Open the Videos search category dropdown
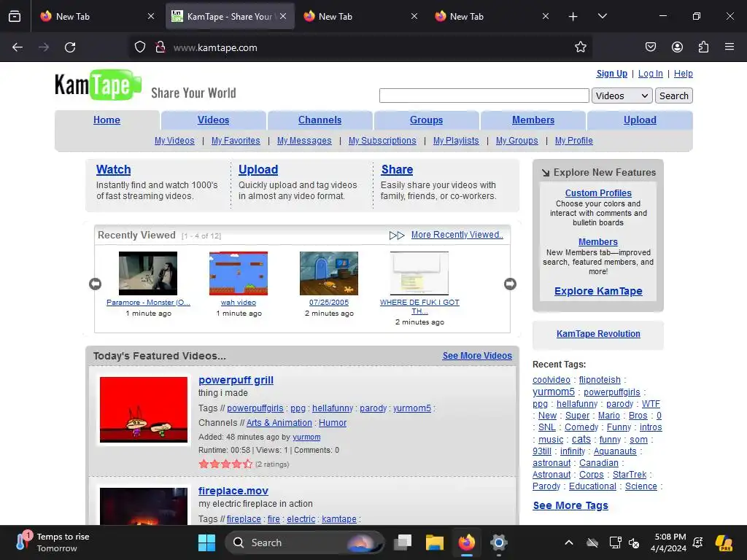Image resolution: width=747 pixels, height=560 pixels. 622,96
